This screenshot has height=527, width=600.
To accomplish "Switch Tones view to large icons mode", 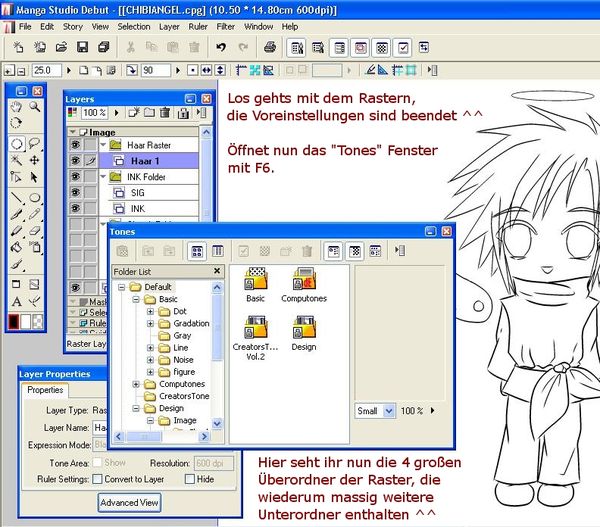I will [x=197, y=251].
